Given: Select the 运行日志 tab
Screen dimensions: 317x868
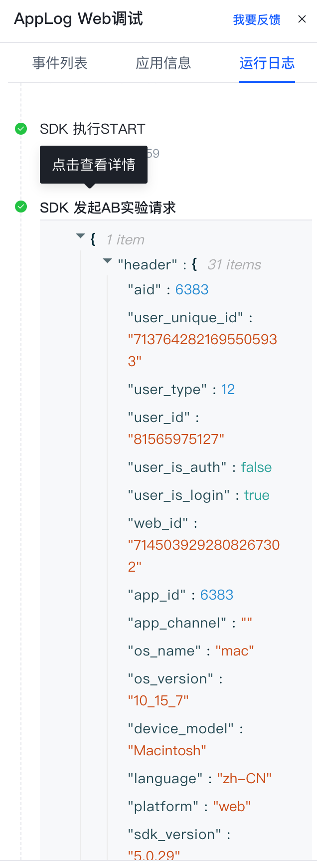Looking at the screenshot, I should 267,63.
